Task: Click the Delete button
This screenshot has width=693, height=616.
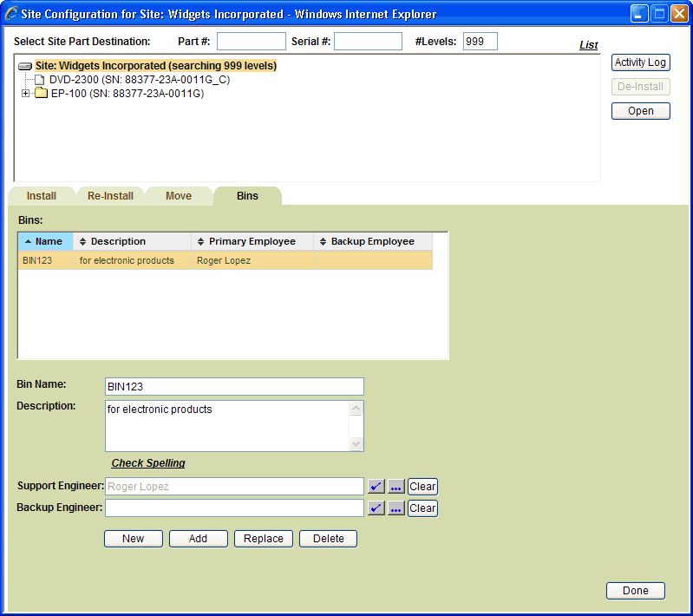Action: (329, 539)
